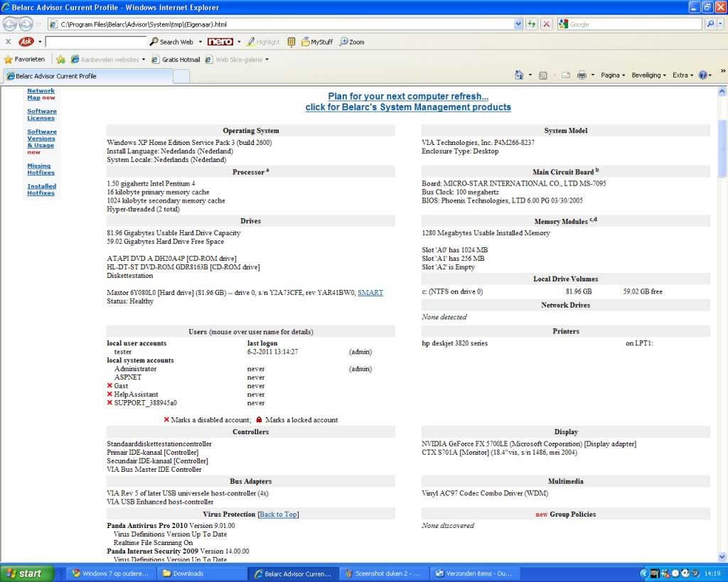Open the blue Help question mark icon
The width and height of the screenshot is (728, 582).
[703, 75]
